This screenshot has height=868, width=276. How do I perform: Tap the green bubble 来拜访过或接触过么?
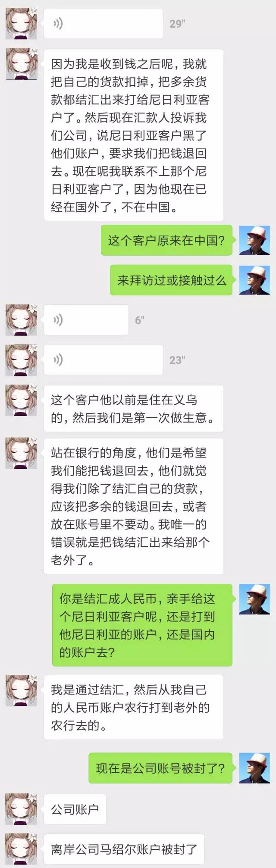pos(171,280)
